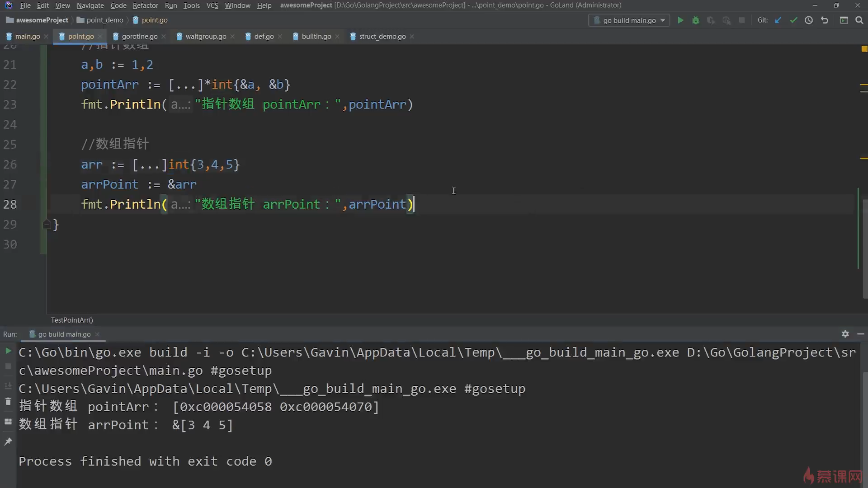This screenshot has width=868, height=488.
Task: Open Run panel settings gear
Action: tap(845, 334)
